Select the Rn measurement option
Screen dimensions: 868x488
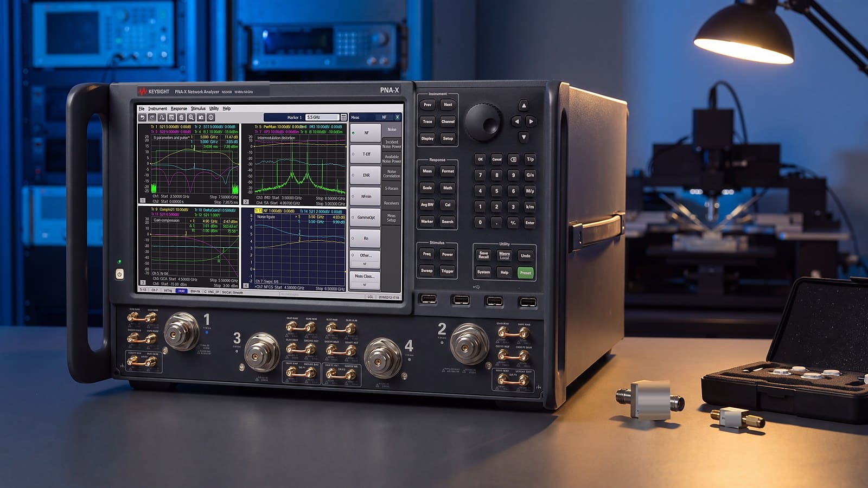coord(365,239)
